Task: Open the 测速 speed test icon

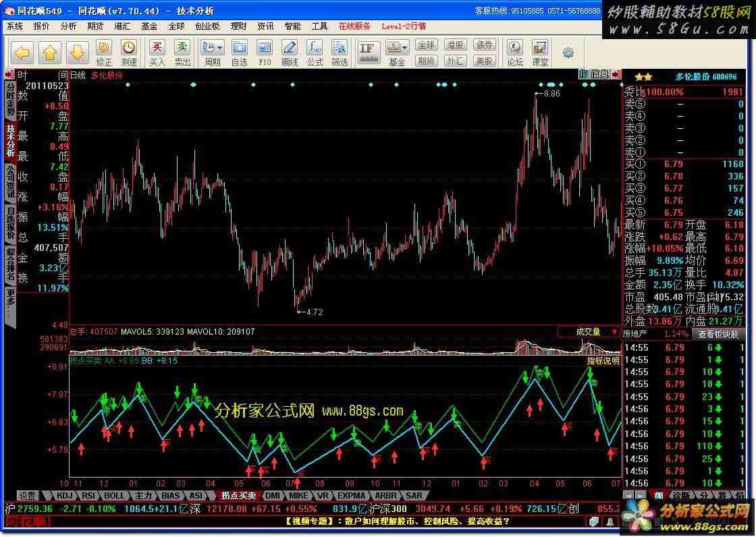Action: pyautogui.click(x=129, y=53)
